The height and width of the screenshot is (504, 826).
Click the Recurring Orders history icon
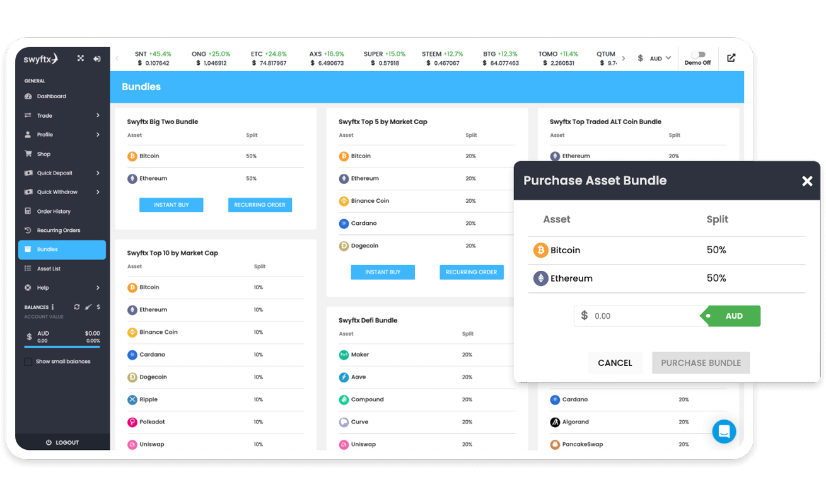point(28,231)
